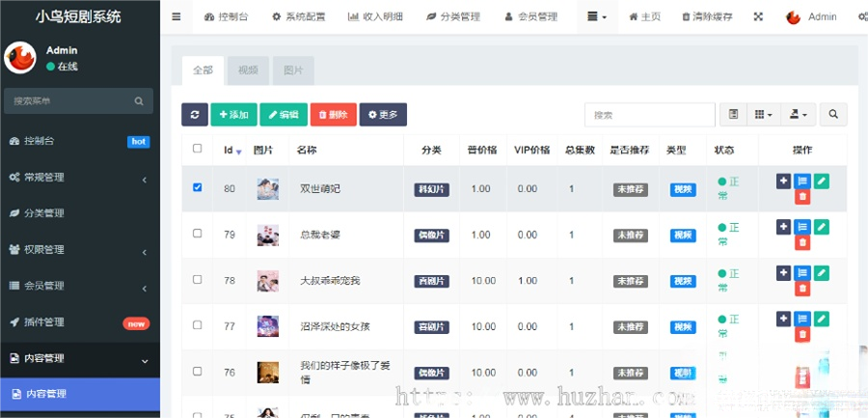Open the column display grid dropdown
Viewport: 868px width, 418px height.
763,115
